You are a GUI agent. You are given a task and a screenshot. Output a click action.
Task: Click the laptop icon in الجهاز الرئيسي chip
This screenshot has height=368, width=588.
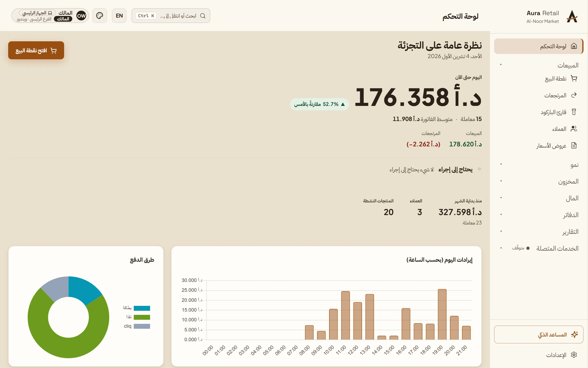[x=50, y=13]
